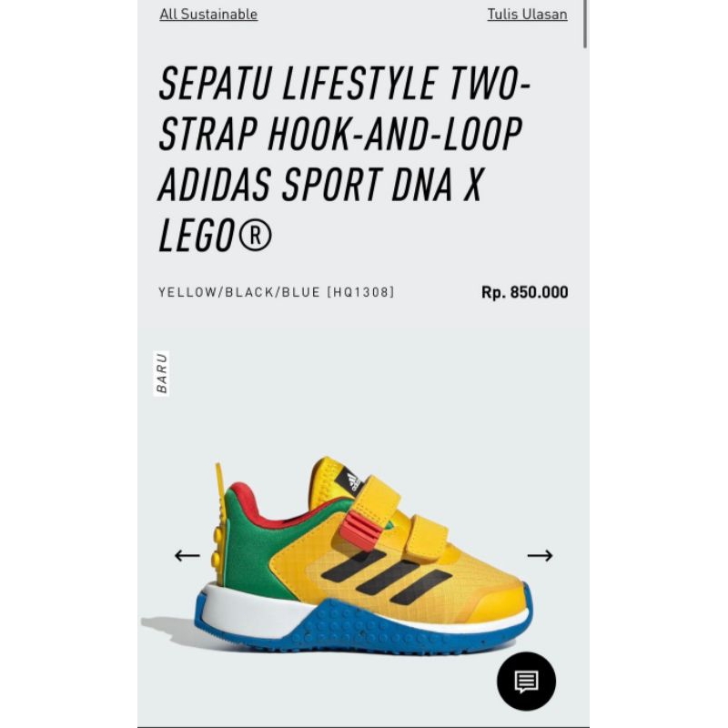Select the Rp. 850.000 price text

coord(525,292)
